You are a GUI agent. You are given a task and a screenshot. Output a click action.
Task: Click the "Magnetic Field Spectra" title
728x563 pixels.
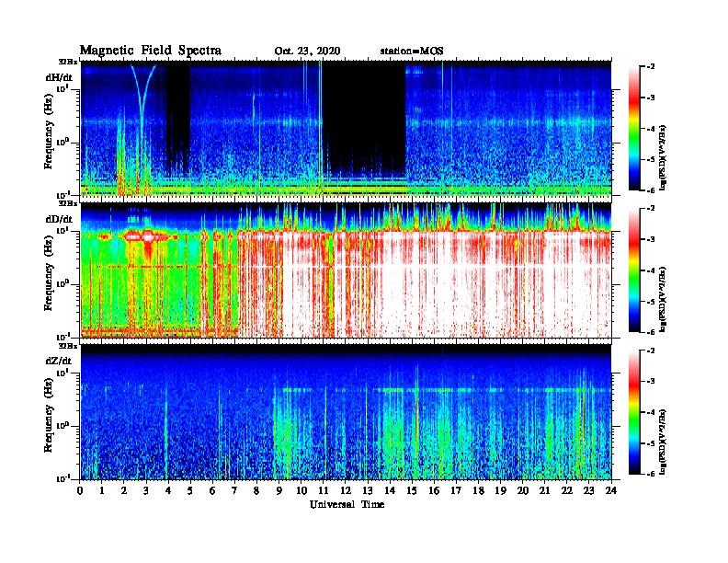[x=151, y=51]
